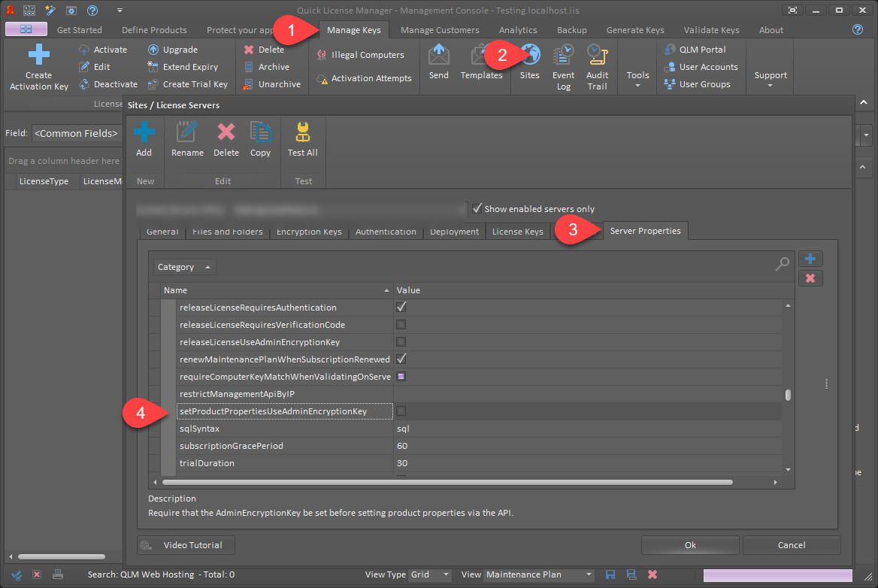Click the Send email icon

(439, 54)
